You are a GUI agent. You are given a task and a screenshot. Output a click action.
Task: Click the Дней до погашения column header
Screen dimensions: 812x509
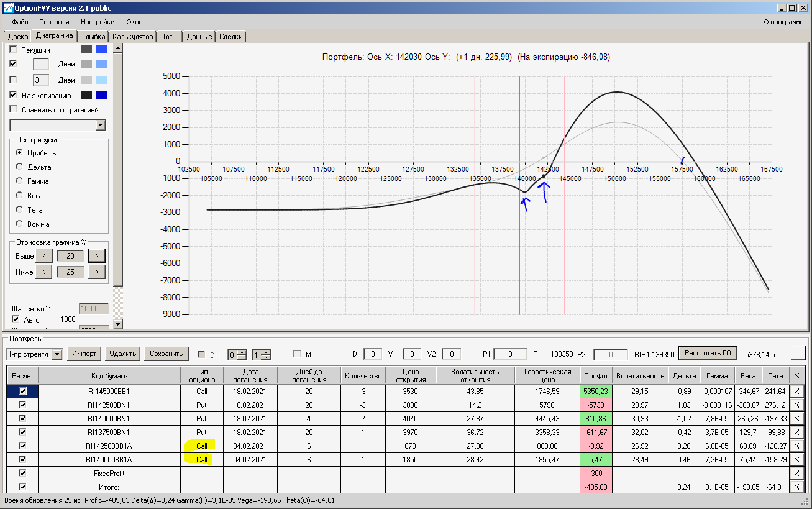click(x=309, y=375)
